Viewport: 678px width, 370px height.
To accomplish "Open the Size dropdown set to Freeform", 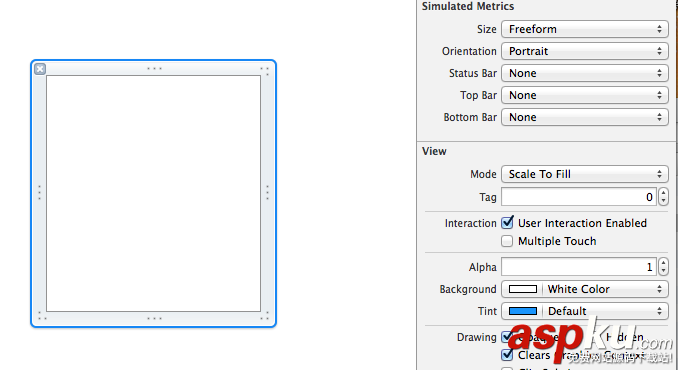I will tap(585, 29).
